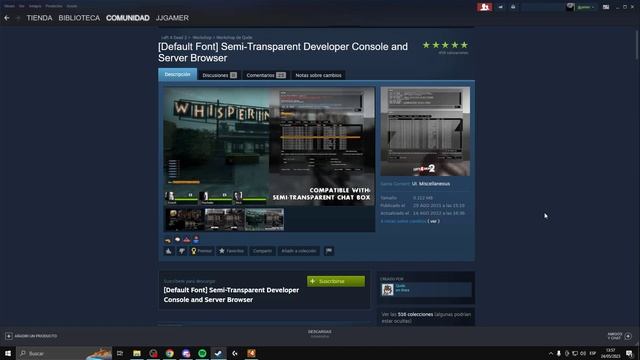Open the red friends icon at top
Viewport: 640px width, 360px height.
pyautogui.click(x=484, y=7)
